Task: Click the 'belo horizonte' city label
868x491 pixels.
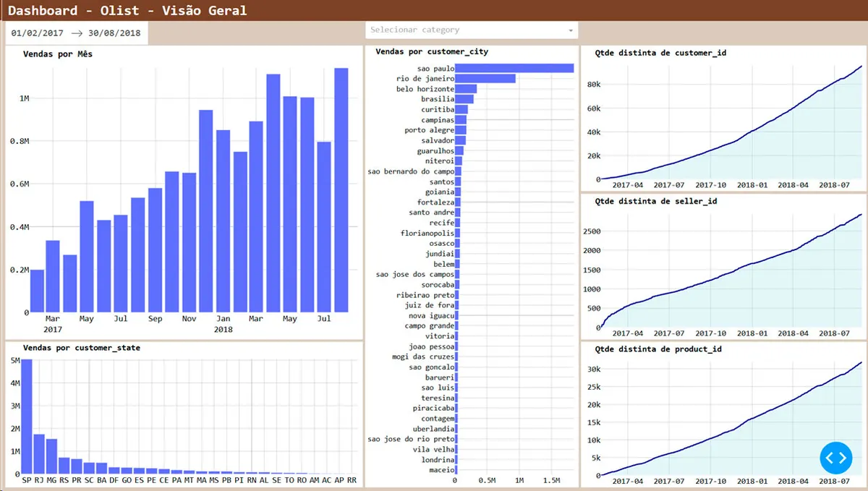Action: click(425, 89)
